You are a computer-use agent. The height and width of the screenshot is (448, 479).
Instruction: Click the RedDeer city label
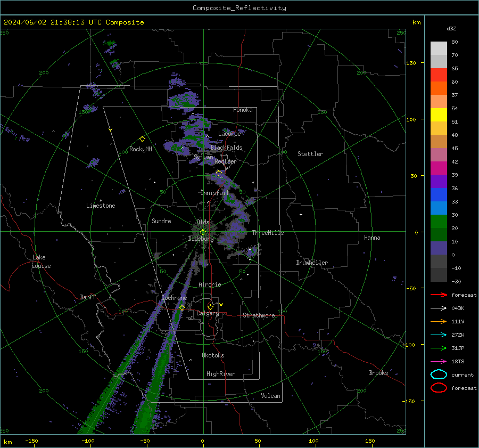(226, 161)
